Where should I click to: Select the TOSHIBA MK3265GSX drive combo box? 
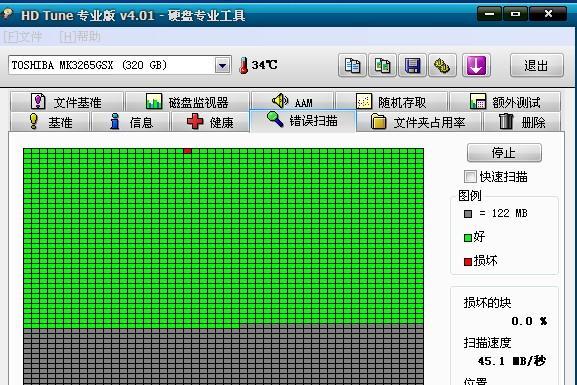click(x=120, y=65)
